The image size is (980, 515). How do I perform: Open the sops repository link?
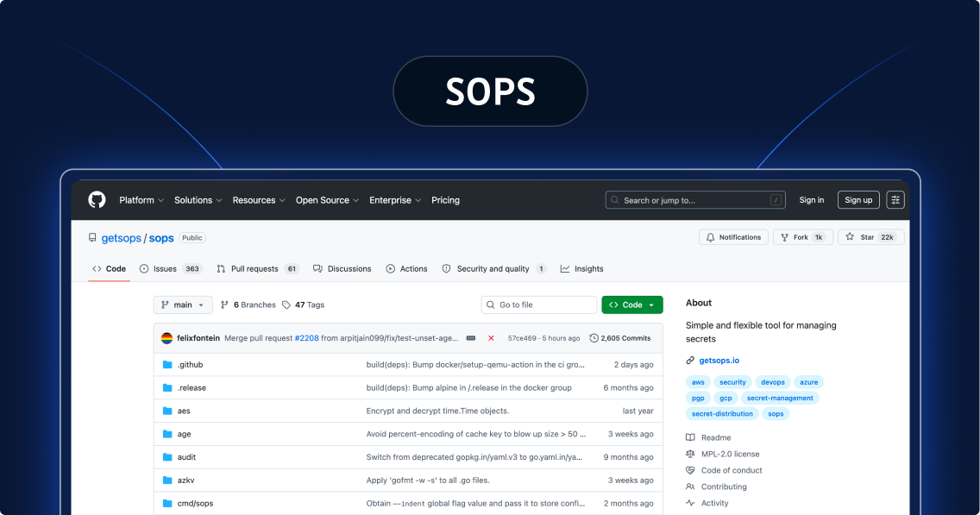(x=161, y=238)
